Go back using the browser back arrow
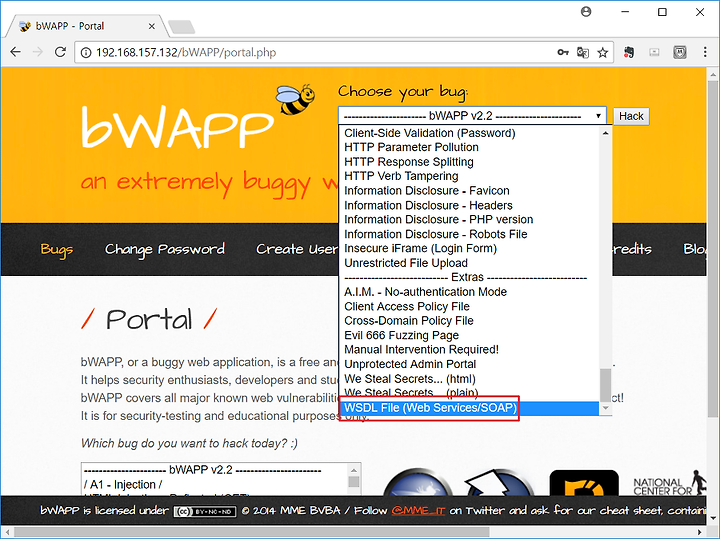 pyautogui.click(x=16, y=52)
